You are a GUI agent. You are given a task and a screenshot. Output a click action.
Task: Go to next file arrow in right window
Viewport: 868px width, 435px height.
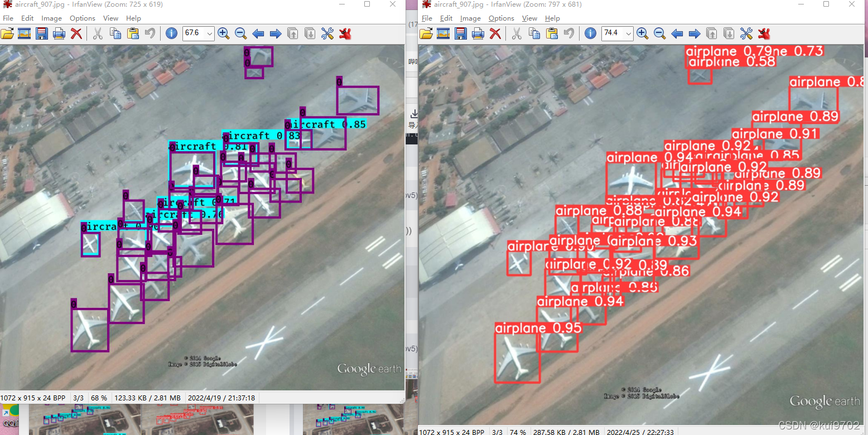(x=695, y=33)
